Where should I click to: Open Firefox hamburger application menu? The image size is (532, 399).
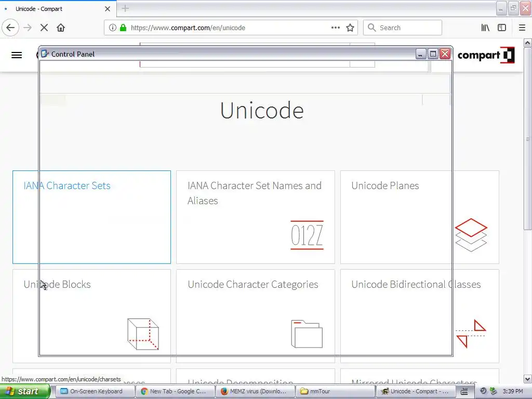pyautogui.click(x=522, y=28)
